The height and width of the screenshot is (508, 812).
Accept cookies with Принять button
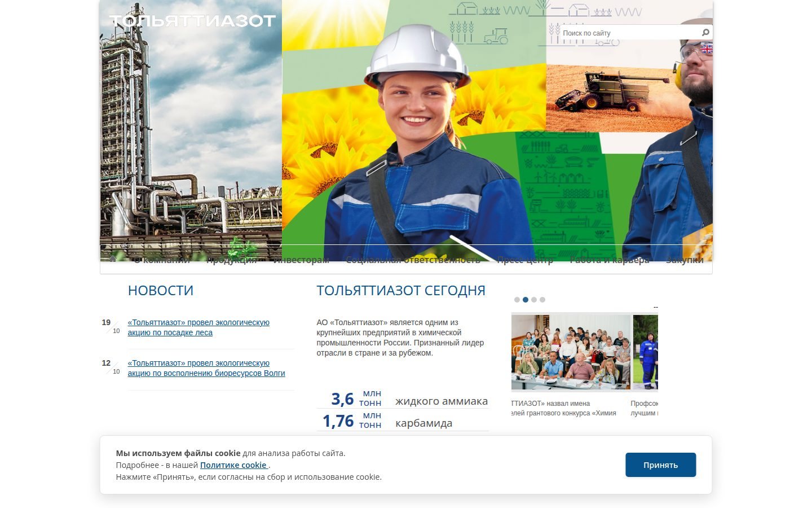coord(660,465)
